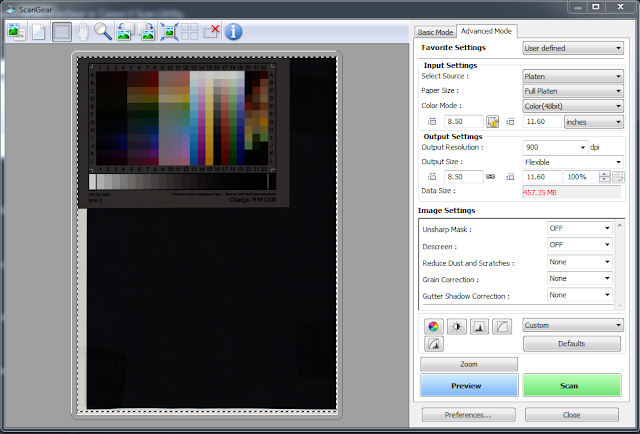Click the switch aspect ratio button beside 100%
640x434 pixels.
[618, 177]
